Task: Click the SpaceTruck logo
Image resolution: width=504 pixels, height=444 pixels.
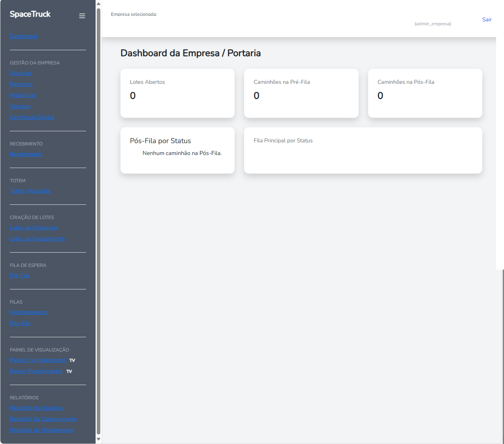Action: click(30, 13)
